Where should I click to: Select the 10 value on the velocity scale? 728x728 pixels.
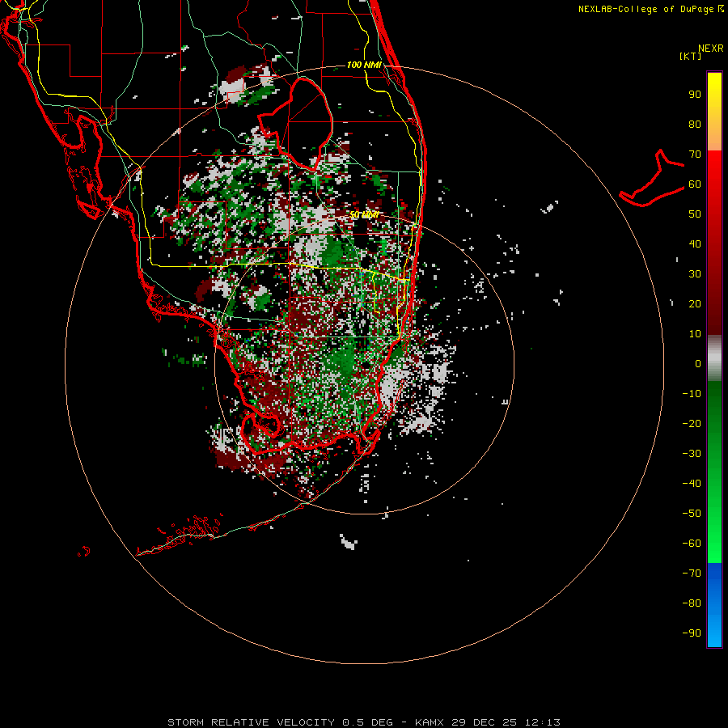pos(695,334)
